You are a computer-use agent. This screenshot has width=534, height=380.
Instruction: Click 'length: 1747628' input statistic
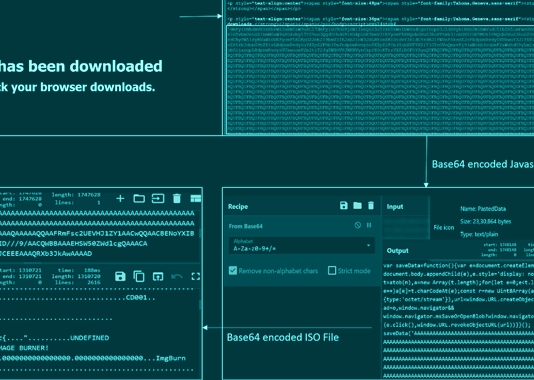[x=76, y=195]
